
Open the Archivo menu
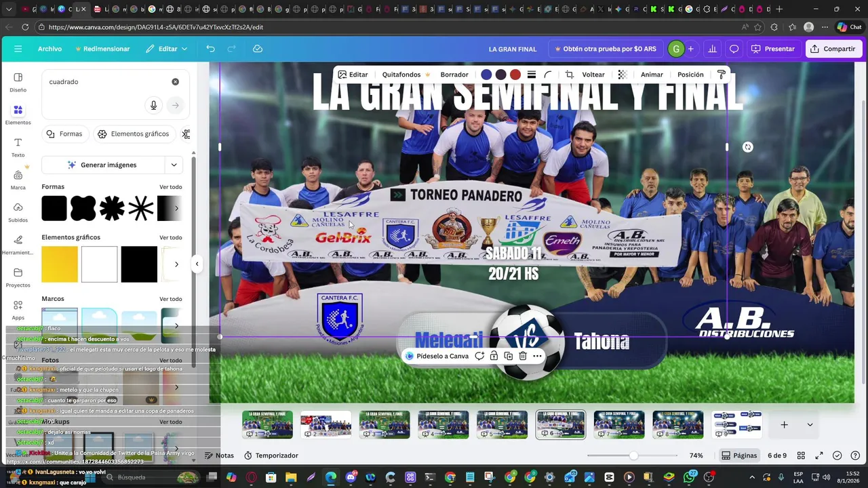click(50, 49)
